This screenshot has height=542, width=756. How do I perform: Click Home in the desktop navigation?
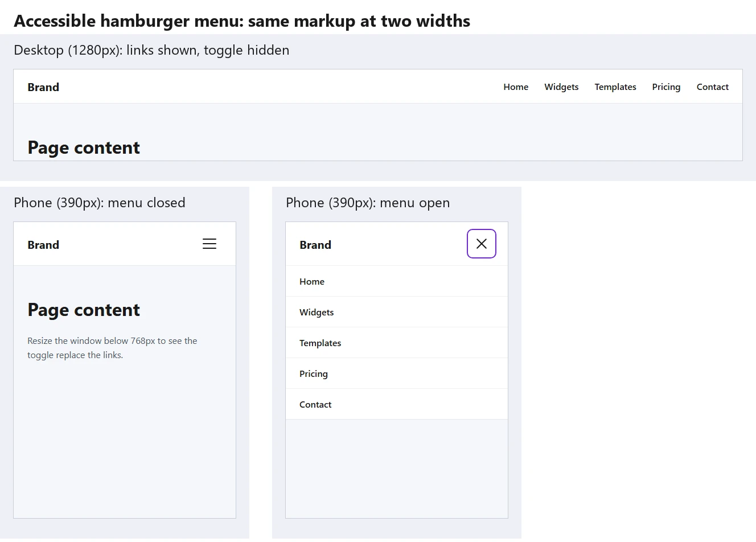point(516,87)
